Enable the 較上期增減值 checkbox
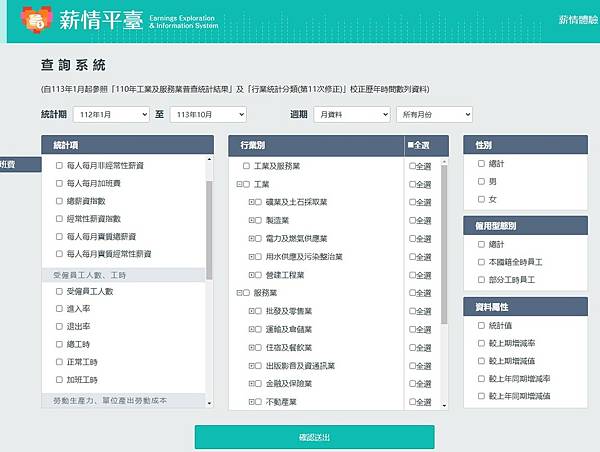 pos(481,361)
